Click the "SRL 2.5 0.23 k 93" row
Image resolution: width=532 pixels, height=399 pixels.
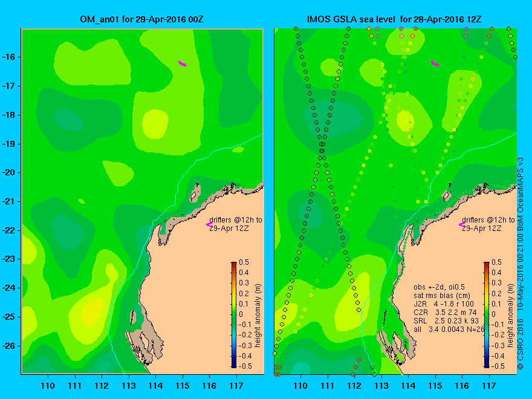[x=446, y=320]
